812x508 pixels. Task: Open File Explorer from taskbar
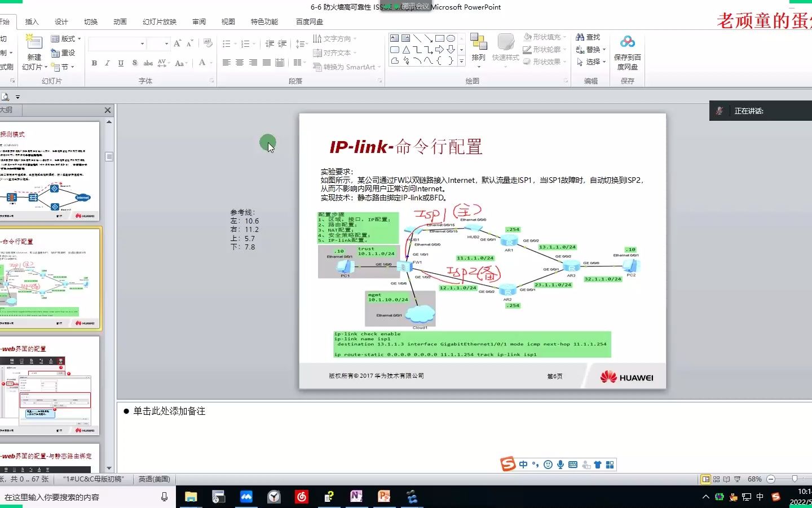(191, 497)
